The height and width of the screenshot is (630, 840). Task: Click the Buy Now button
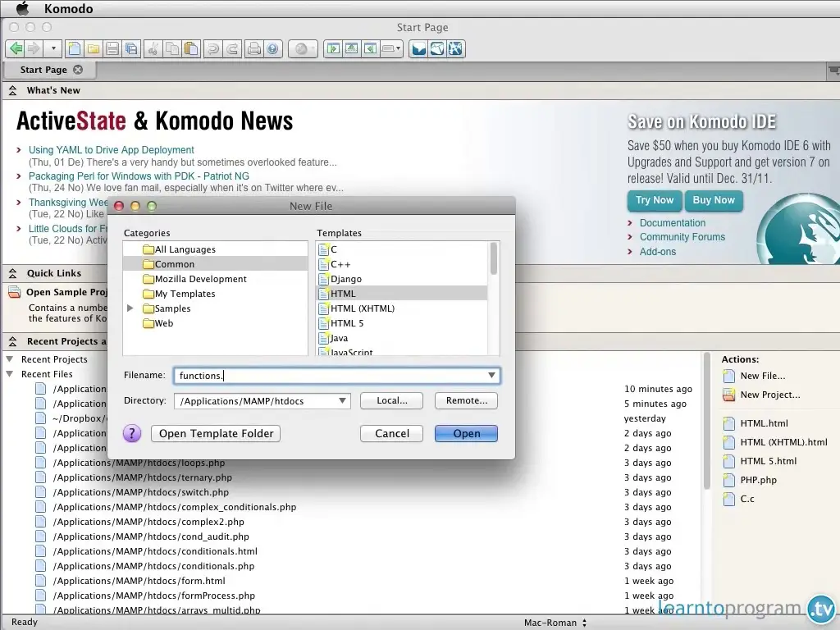pos(714,200)
